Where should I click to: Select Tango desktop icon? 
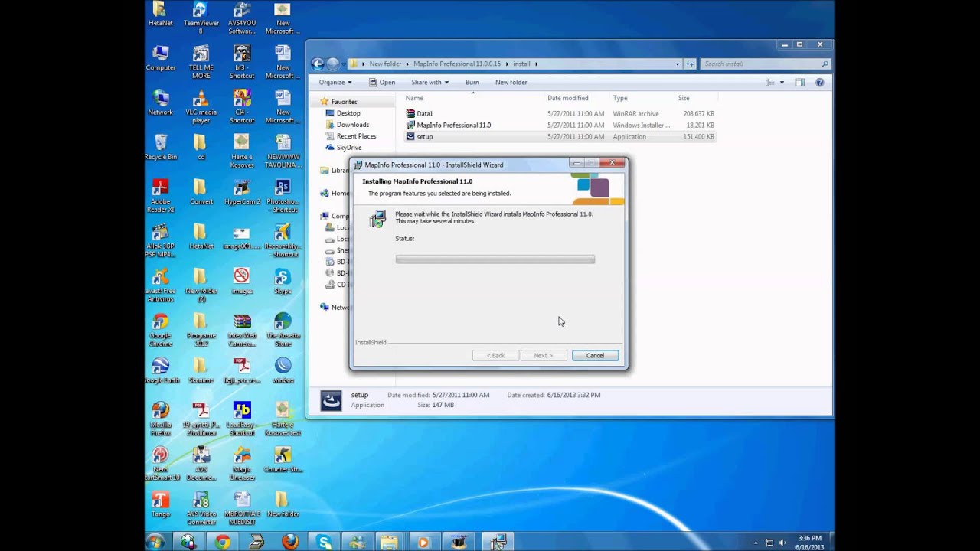[x=160, y=504]
